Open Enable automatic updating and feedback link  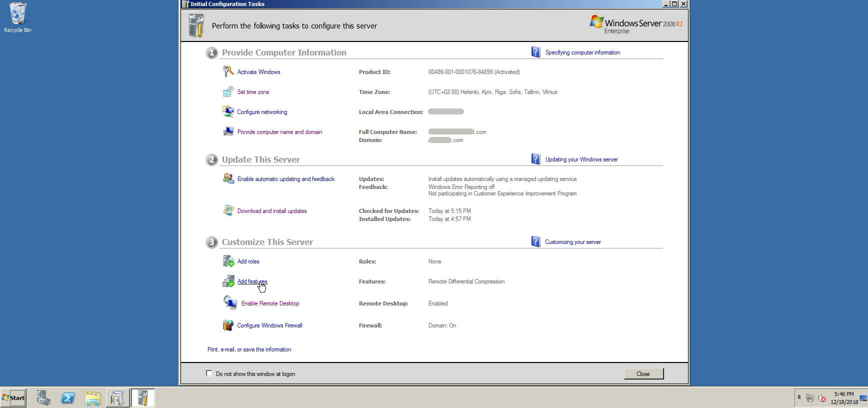point(286,179)
